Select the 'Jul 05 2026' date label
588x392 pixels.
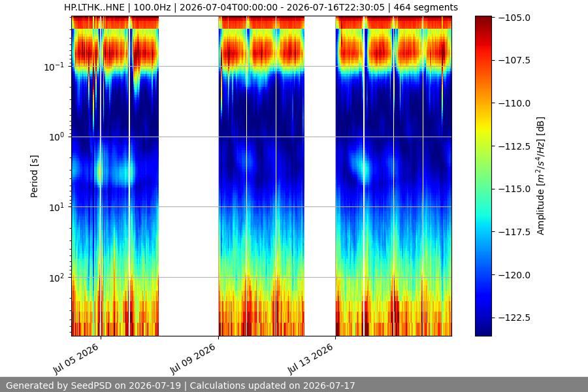[x=76, y=359]
